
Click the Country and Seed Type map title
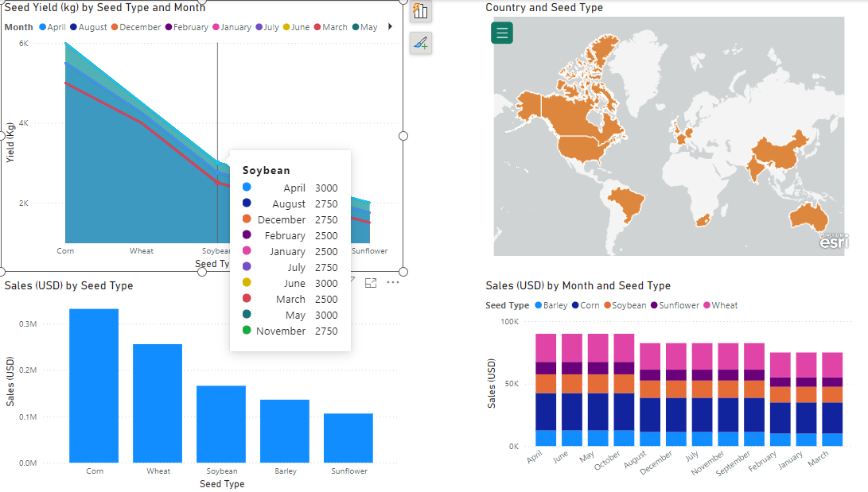pos(544,7)
